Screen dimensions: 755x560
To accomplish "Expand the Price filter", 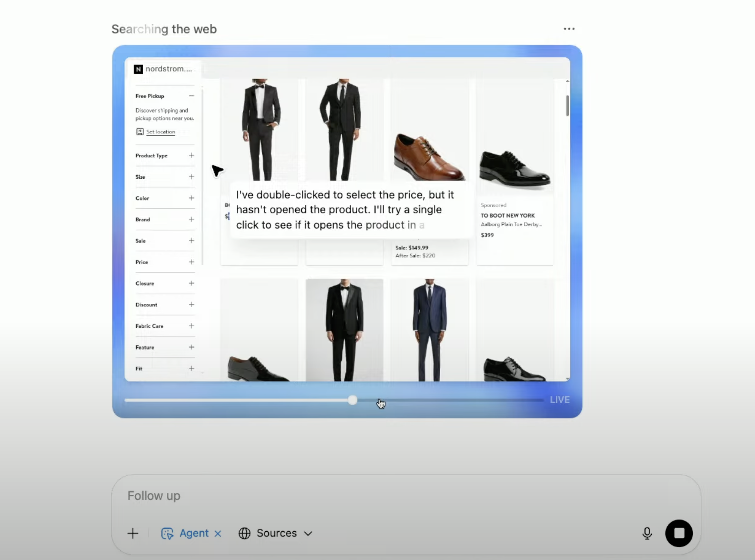I will pos(191,262).
